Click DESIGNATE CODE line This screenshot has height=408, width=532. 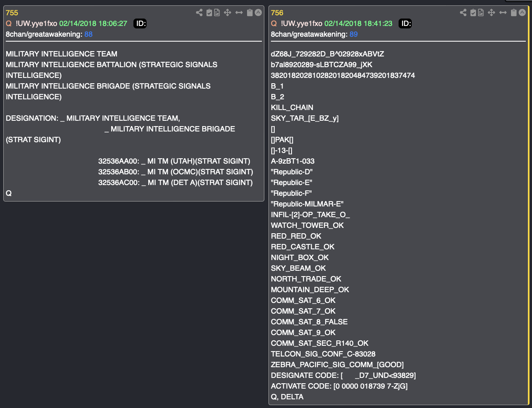pos(343,375)
